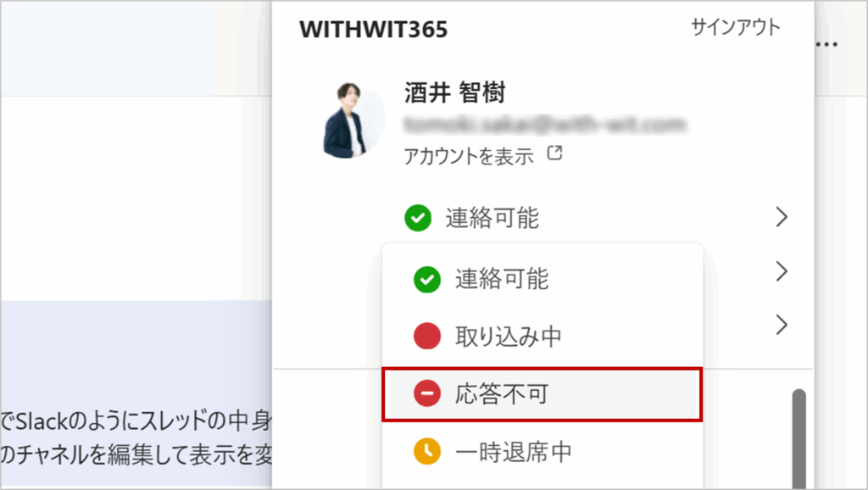Click the yellow clock away icon
Screen dimensions: 868x490
[x=427, y=451]
